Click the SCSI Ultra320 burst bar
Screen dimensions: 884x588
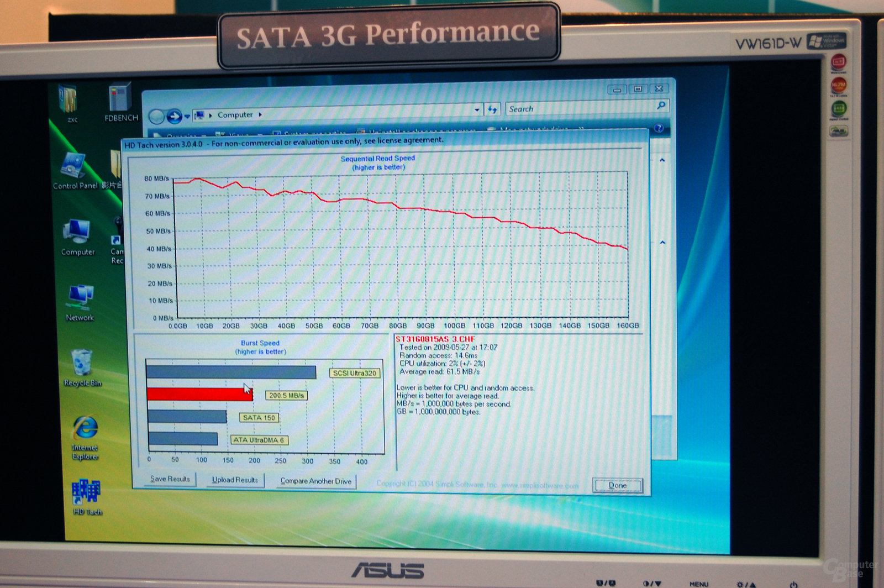231,372
